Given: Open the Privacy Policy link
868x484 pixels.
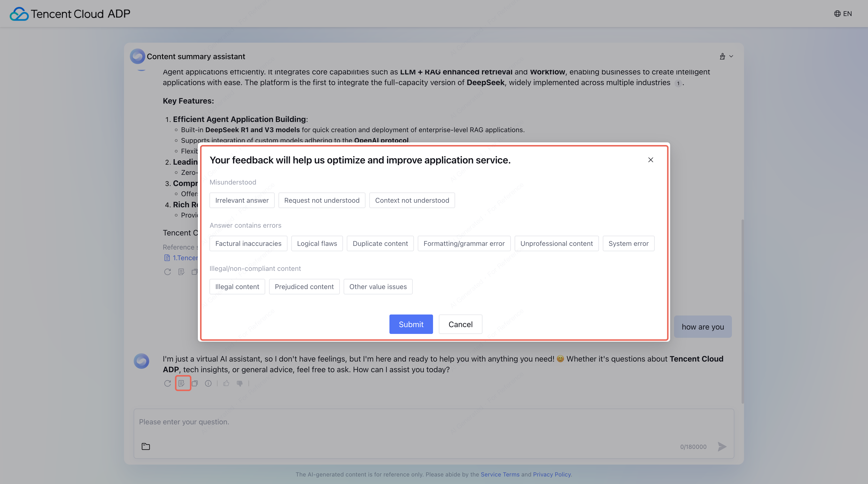Looking at the screenshot, I should (552, 474).
